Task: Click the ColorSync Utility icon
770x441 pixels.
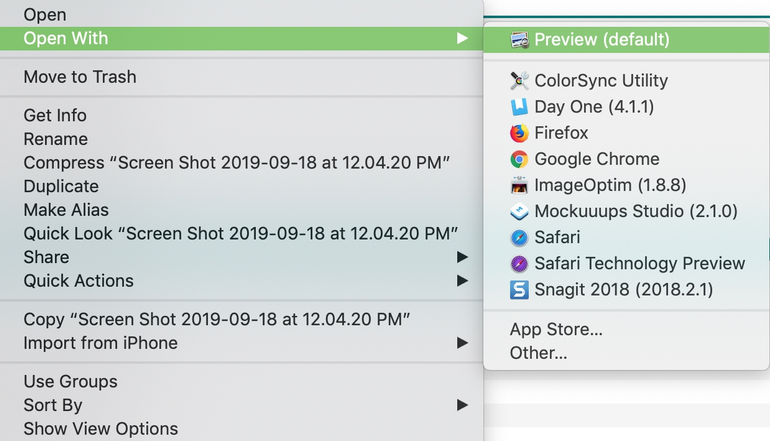Action: [x=519, y=81]
